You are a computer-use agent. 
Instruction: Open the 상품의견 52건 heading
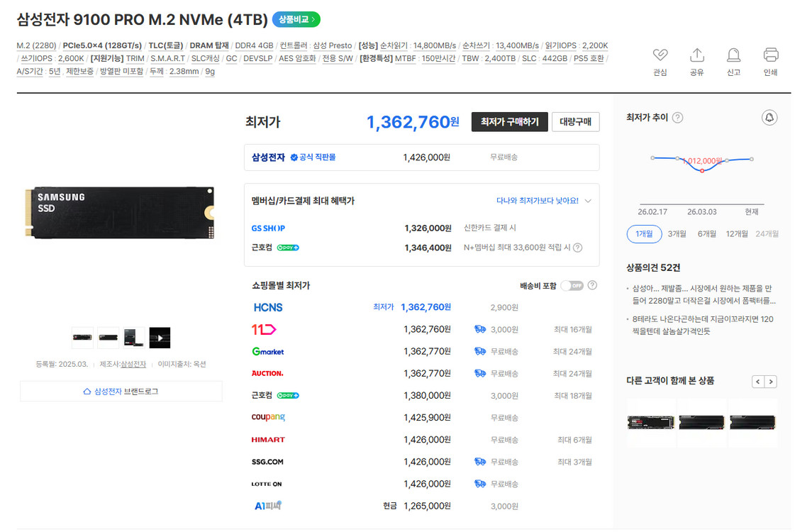coord(653,268)
